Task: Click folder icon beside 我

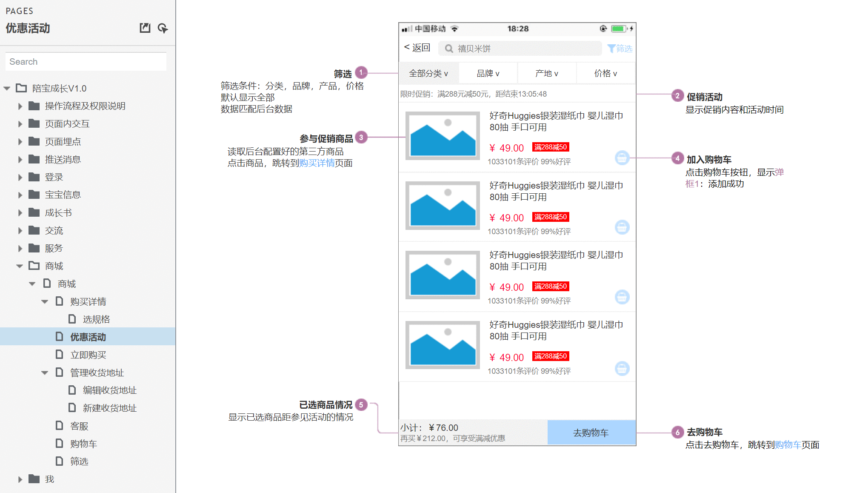Action: [34, 479]
